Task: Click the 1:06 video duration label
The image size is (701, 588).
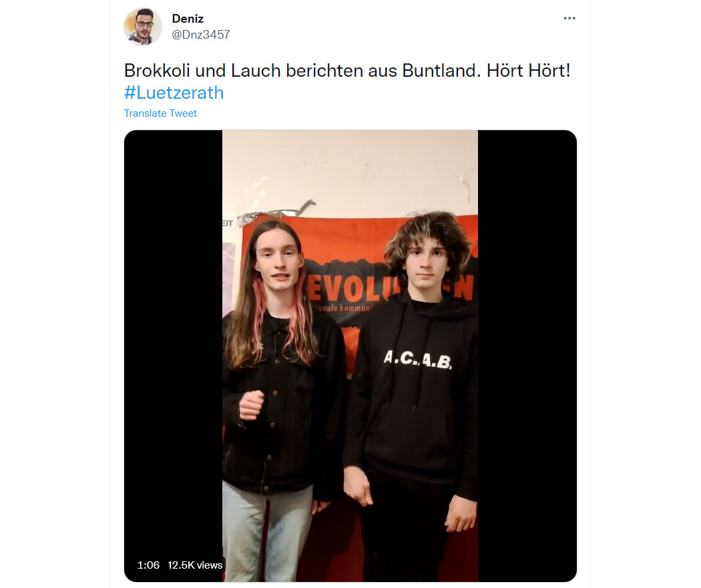Action: coord(148,565)
